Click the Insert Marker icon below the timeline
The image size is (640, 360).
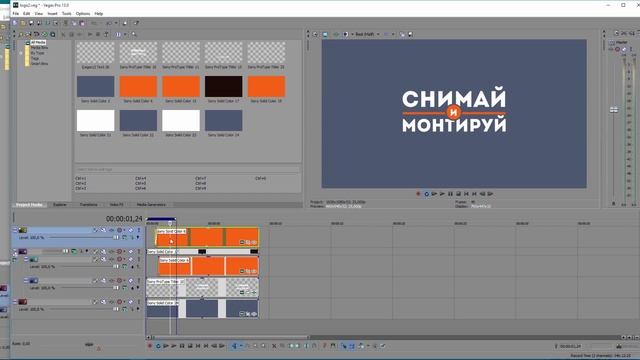[325, 346]
